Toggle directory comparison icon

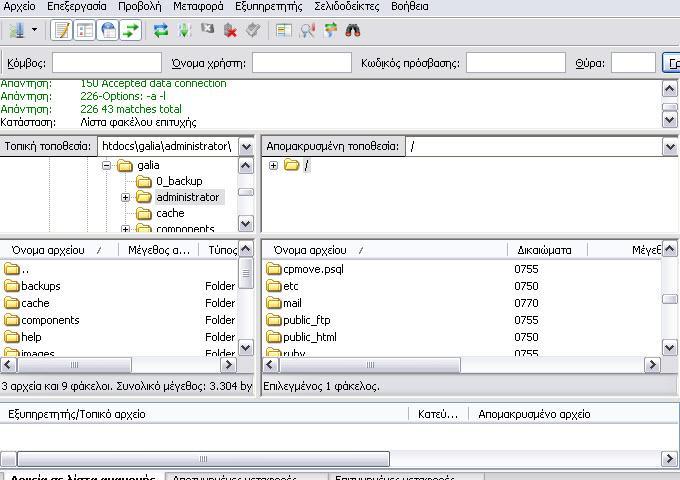coord(307,30)
